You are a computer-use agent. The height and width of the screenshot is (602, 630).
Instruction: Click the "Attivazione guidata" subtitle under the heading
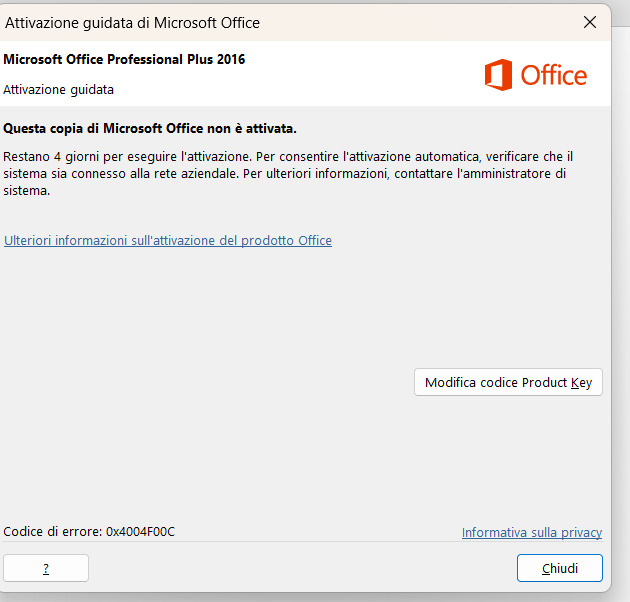58,89
